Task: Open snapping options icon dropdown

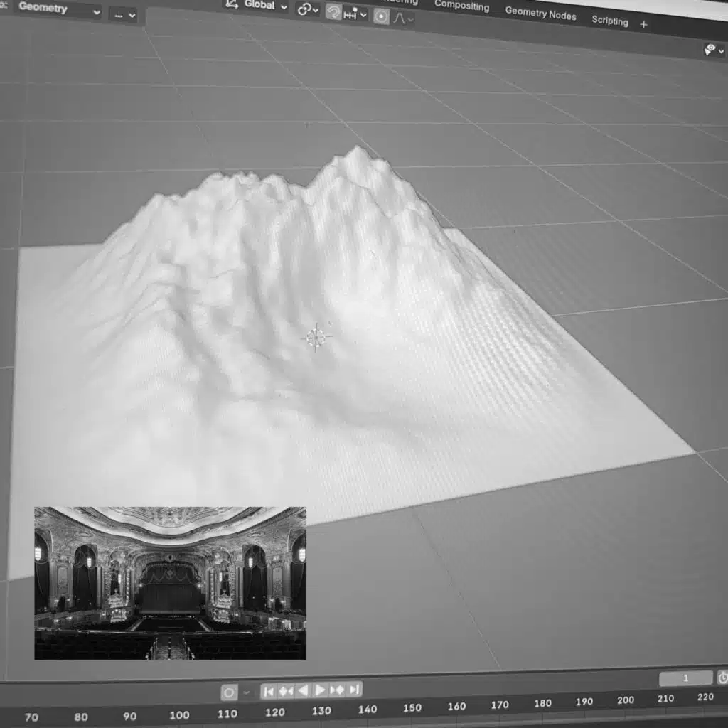Action: 355,14
